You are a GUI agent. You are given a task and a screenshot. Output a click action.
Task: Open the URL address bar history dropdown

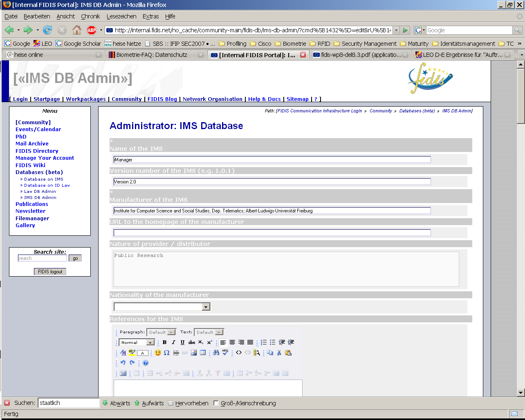click(396, 30)
